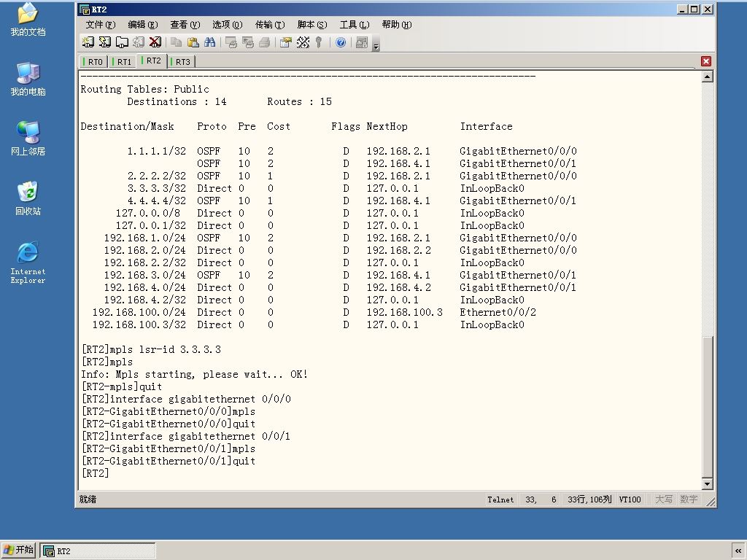
Task: Click the RT2 window title bar icon
Action: [85, 9]
